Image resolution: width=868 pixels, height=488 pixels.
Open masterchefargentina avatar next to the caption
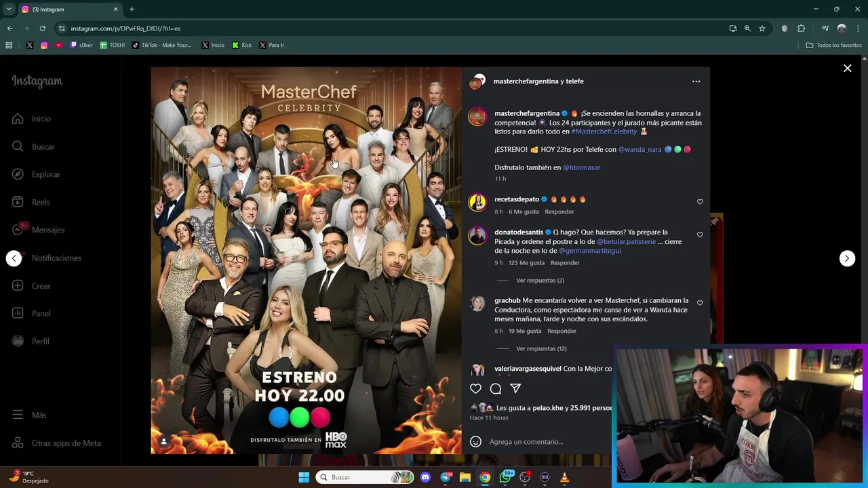pyautogui.click(x=477, y=117)
